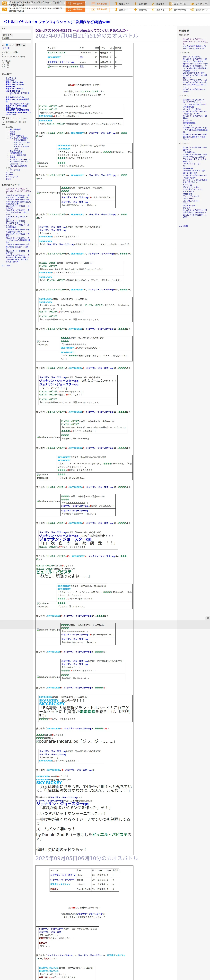This screenshot has width=210, height=980.
Task: Focus the 検索 keyword input field
Action: (16, 32)
